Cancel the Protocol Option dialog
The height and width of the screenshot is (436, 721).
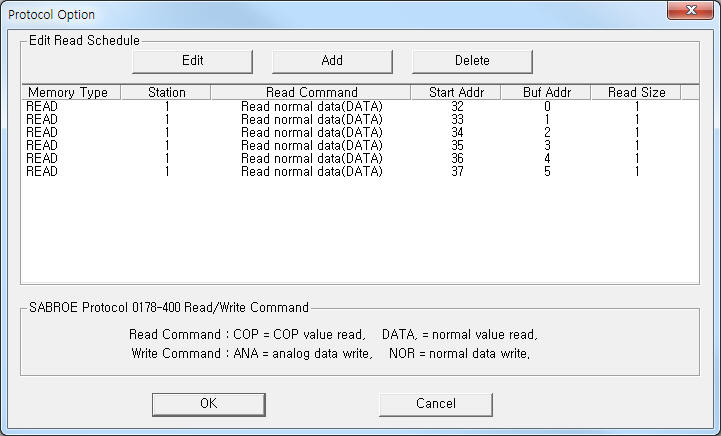(435, 403)
